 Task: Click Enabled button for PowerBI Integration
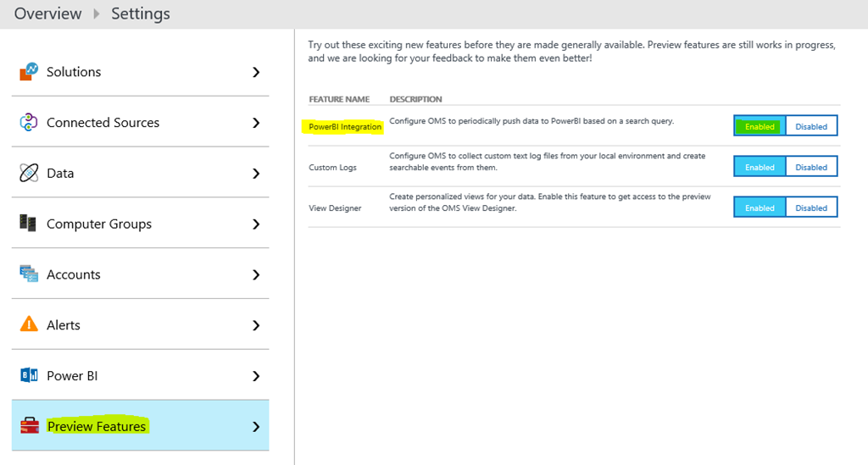coord(759,126)
